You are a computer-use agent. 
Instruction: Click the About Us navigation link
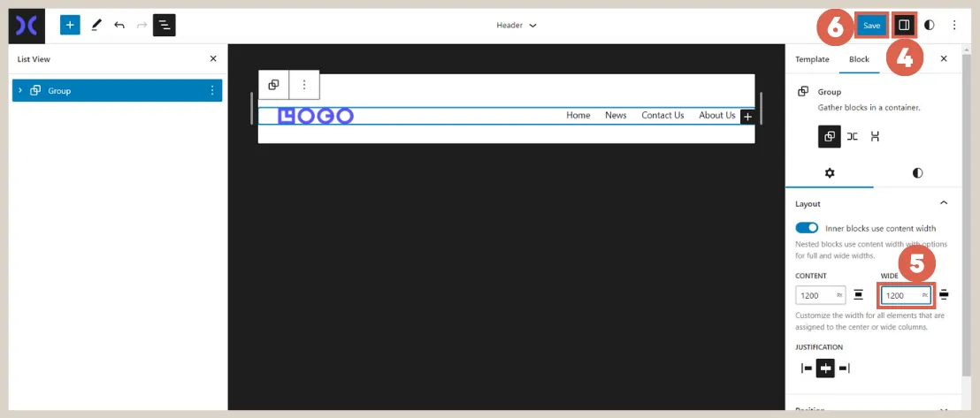coord(717,115)
